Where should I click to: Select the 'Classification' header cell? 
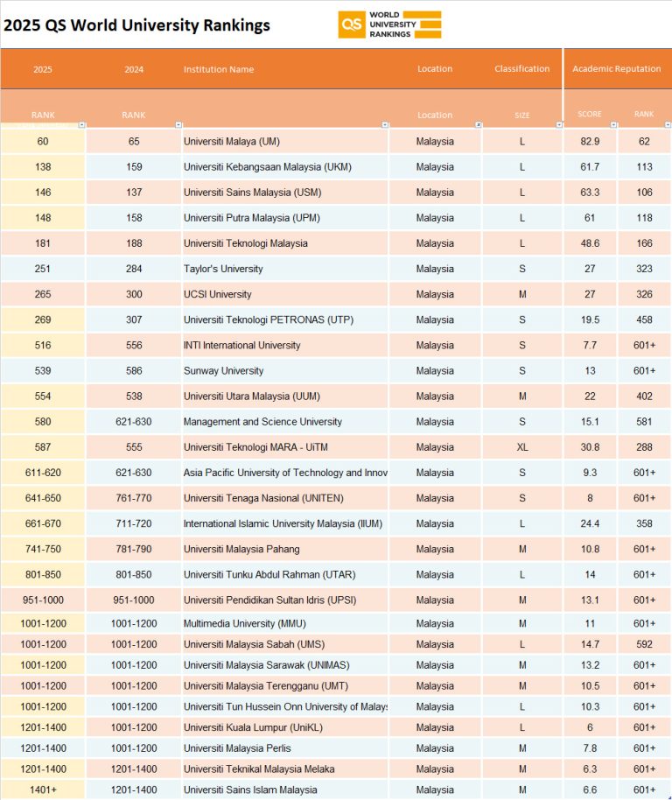click(522, 69)
